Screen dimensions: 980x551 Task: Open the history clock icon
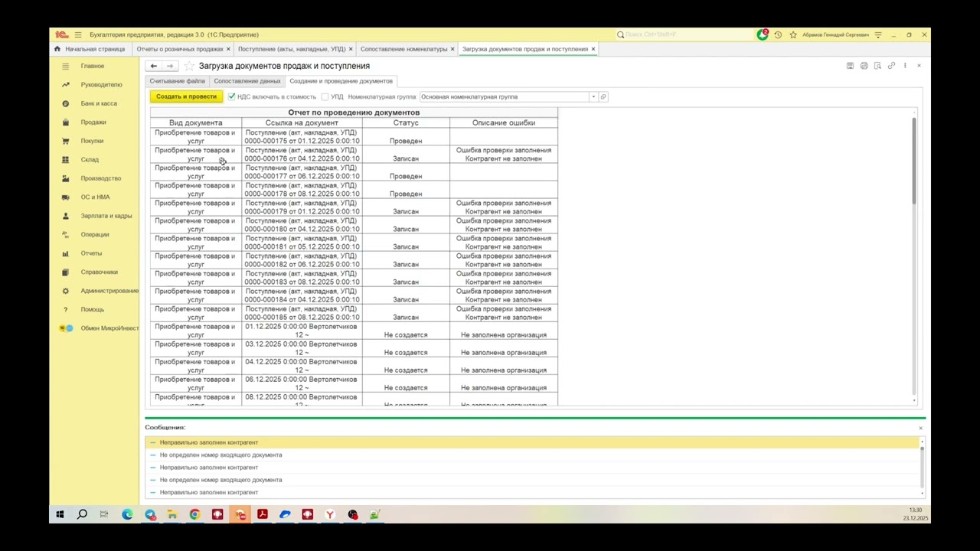(x=778, y=34)
